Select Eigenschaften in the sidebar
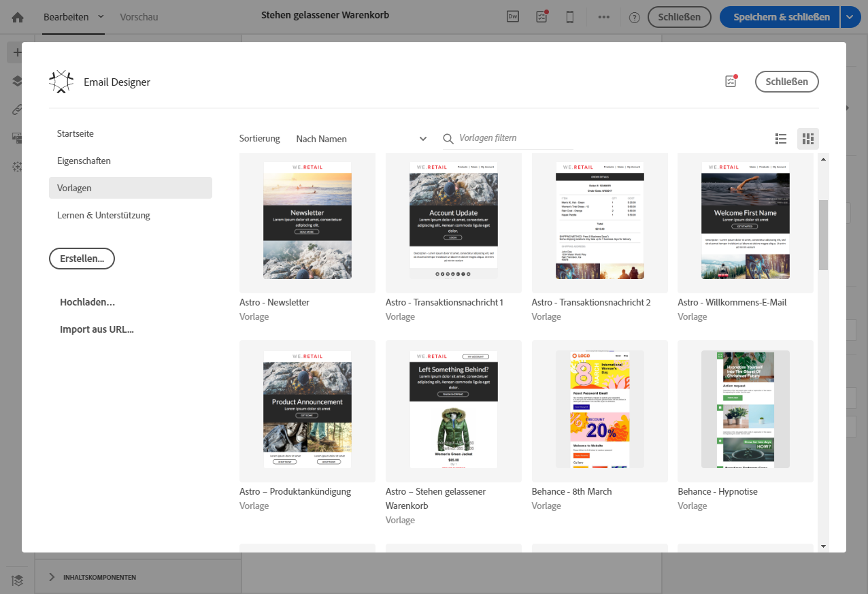868x594 pixels. coord(84,161)
